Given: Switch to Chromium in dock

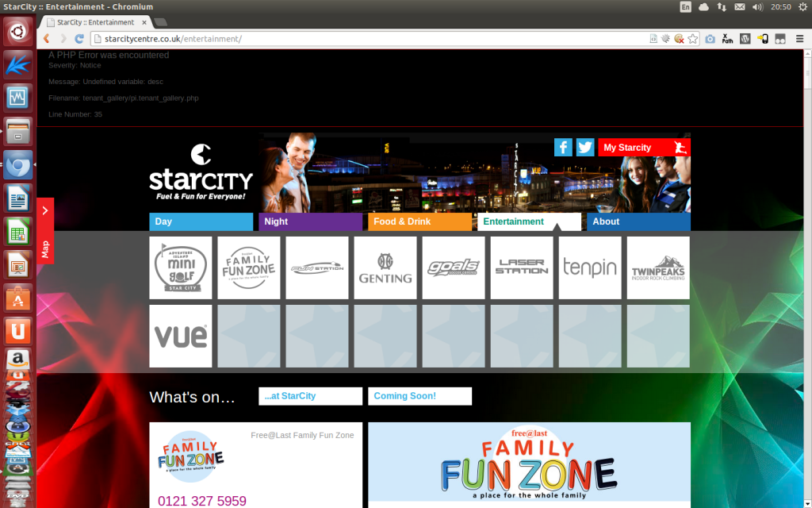Looking at the screenshot, I should pos(18,165).
